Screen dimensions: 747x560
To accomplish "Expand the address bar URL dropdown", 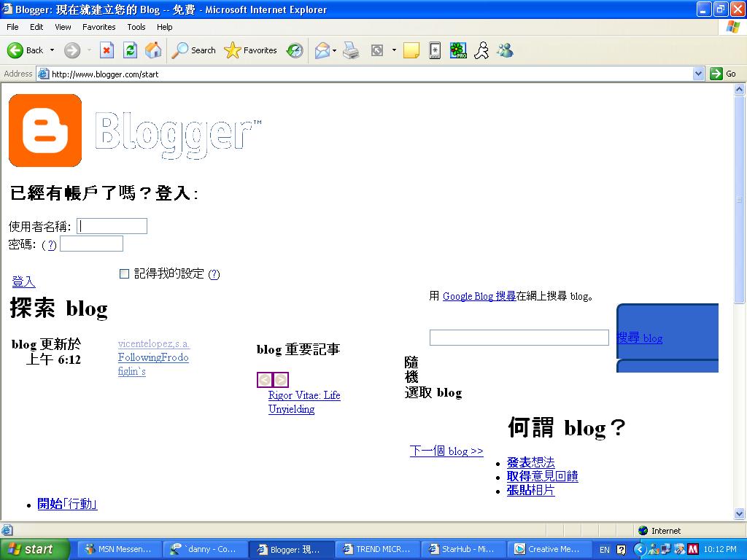I will click(698, 74).
